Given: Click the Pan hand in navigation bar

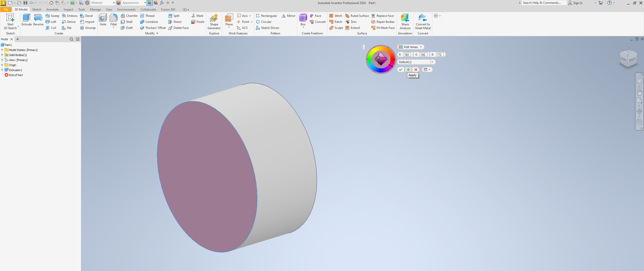Looking at the screenshot, I should point(639,92).
